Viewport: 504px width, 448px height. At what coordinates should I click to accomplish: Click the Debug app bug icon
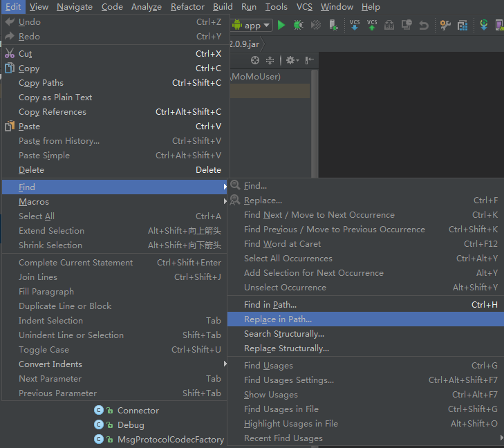click(298, 25)
